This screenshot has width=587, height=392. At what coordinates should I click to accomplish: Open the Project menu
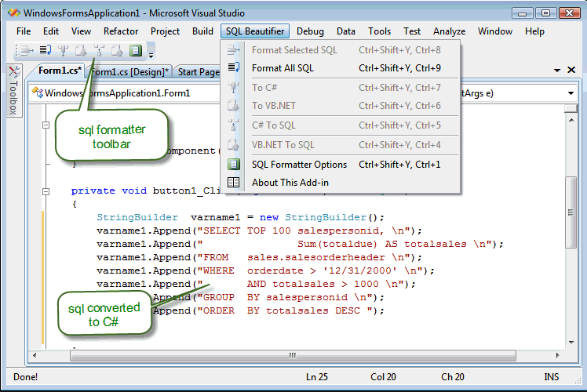[x=165, y=31]
